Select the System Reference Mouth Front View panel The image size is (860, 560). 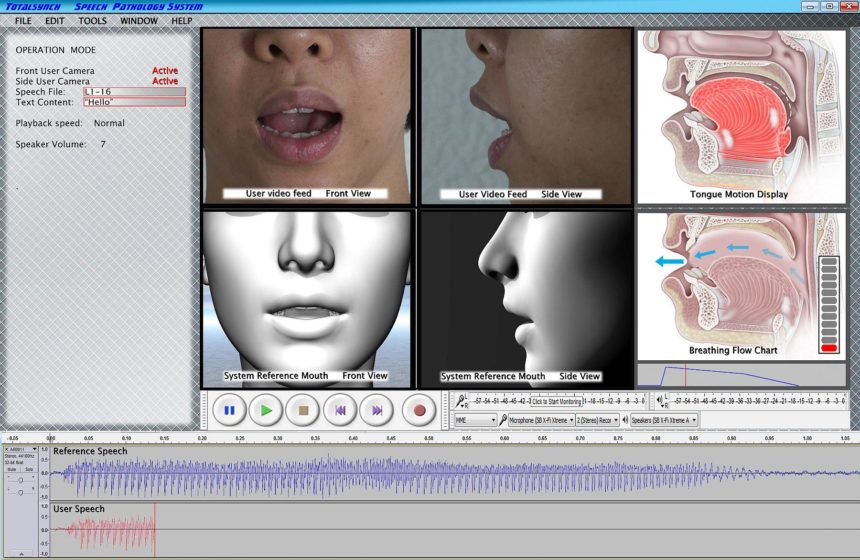(x=307, y=299)
